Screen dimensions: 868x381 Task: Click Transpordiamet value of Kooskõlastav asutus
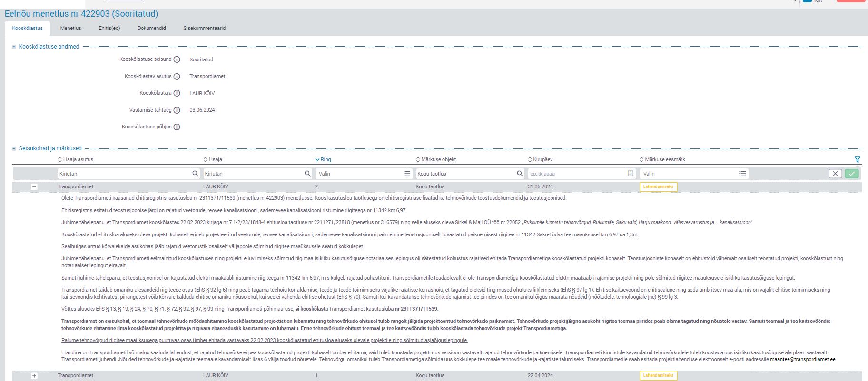(207, 77)
